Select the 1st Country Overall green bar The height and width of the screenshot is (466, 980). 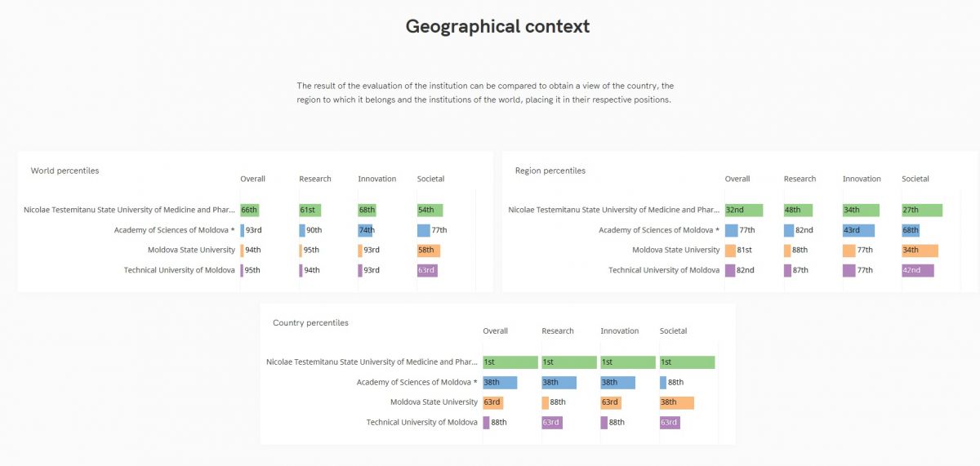510,362
